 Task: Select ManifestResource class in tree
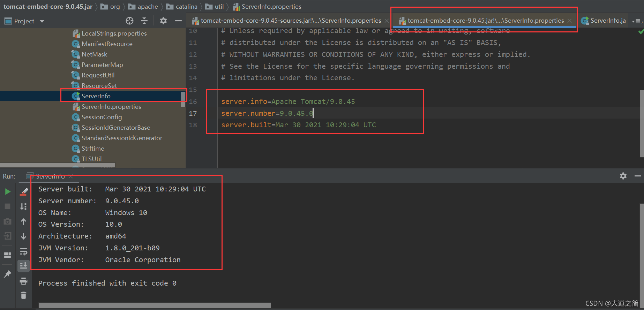102,44
